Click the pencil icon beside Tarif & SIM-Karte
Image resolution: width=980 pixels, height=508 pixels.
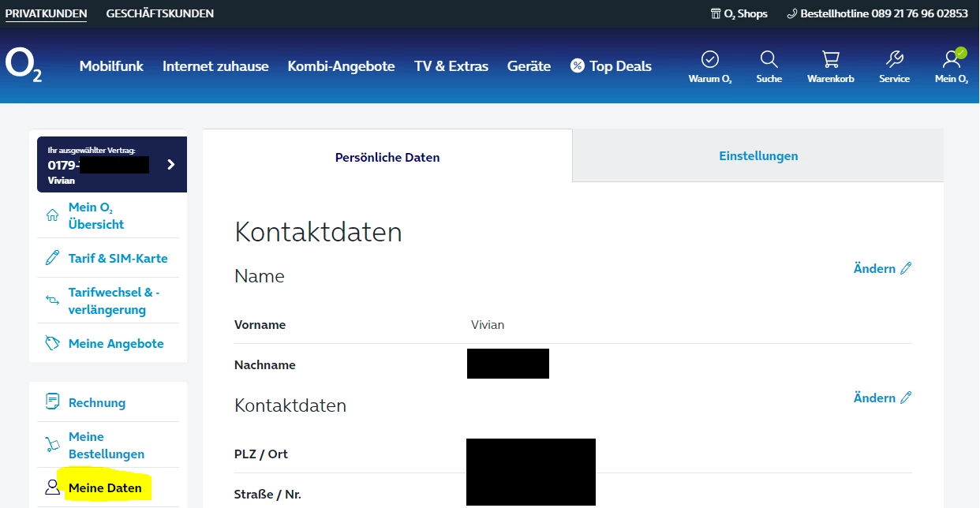point(53,258)
